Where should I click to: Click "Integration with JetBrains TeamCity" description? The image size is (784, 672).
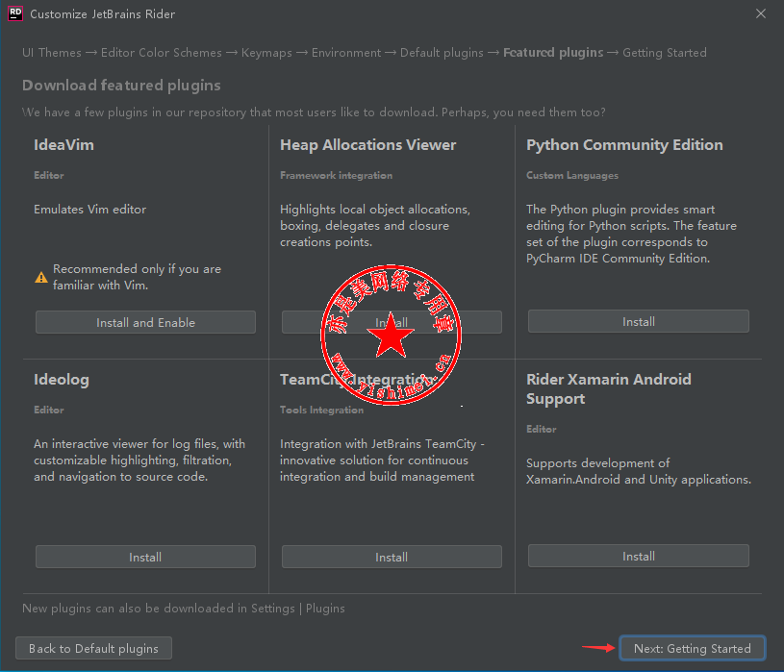tap(382, 460)
